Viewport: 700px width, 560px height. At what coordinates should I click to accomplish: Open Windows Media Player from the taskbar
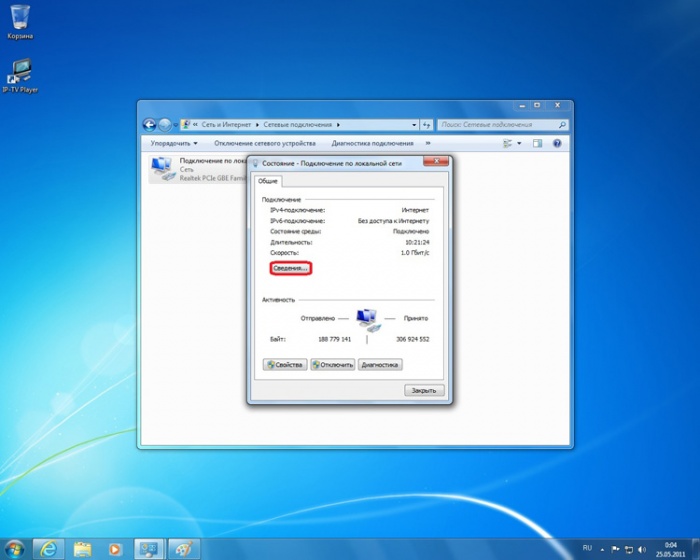[115, 548]
